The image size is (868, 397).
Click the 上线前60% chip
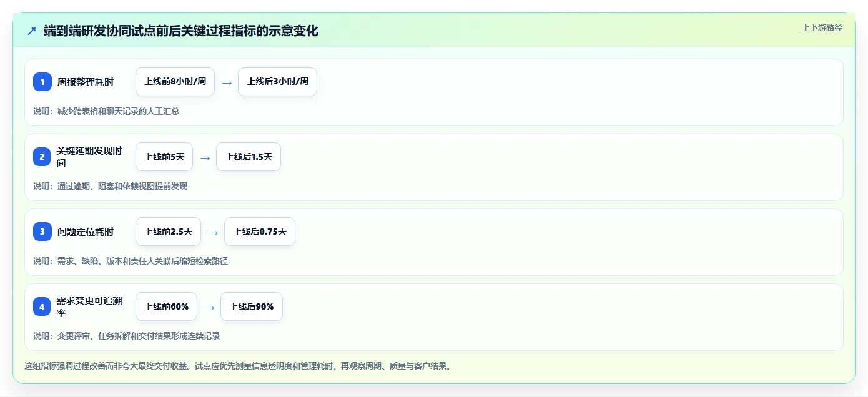coord(166,306)
